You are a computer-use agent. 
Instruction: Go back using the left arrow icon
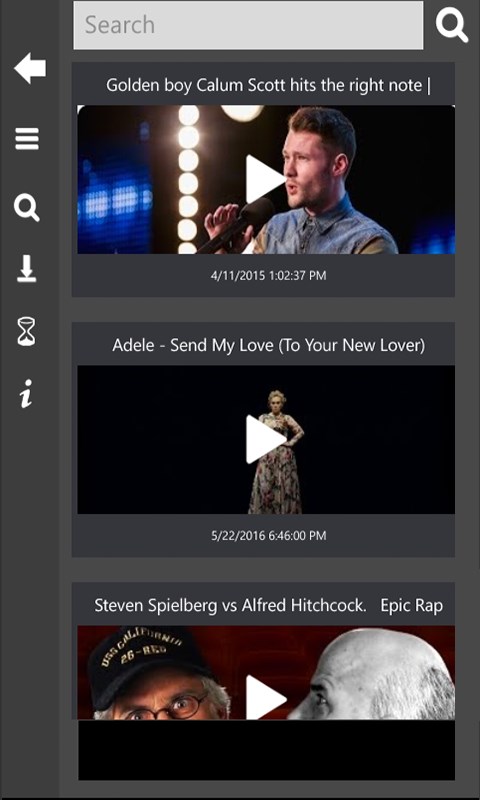(30, 68)
